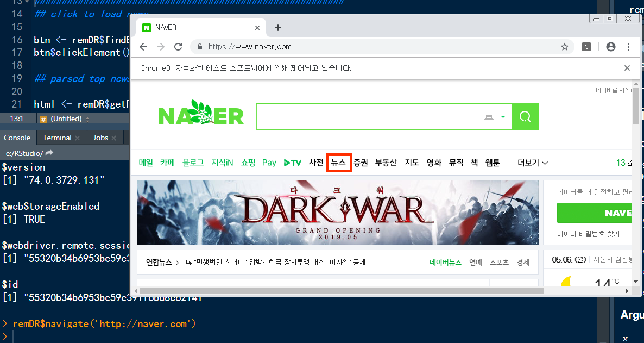Open 뮤직 link
The width and height of the screenshot is (644, 343).
tap(456, 163)
